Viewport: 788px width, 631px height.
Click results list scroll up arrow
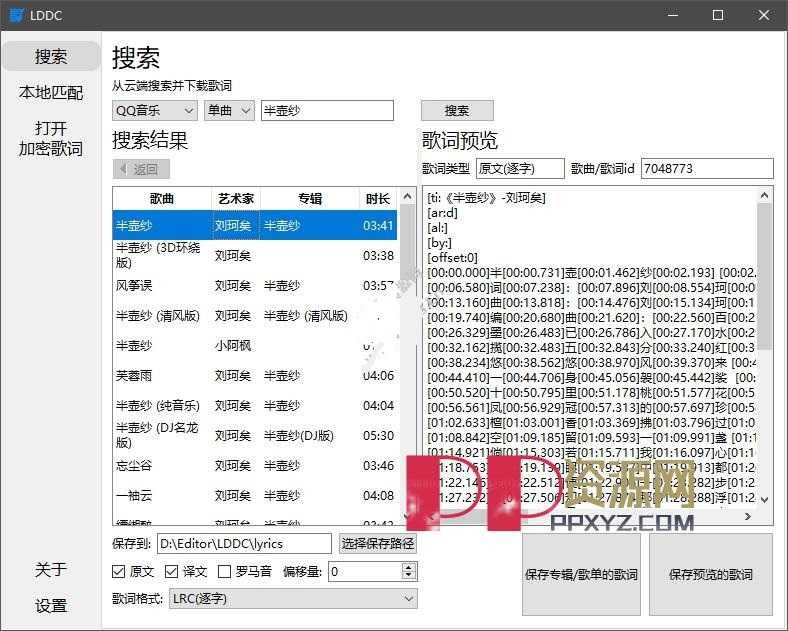coord(408,196)
